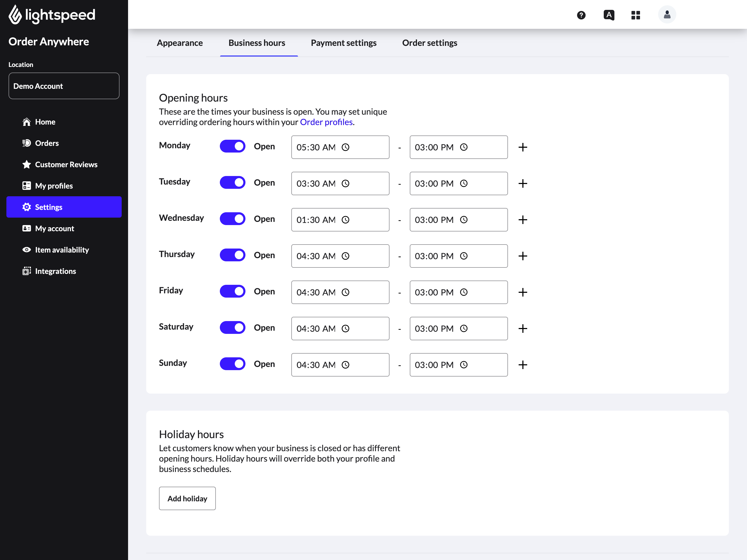The height and width of the screenshot is (560, 747).
Task: Open the user profile avatar
Action: (667, 15)
